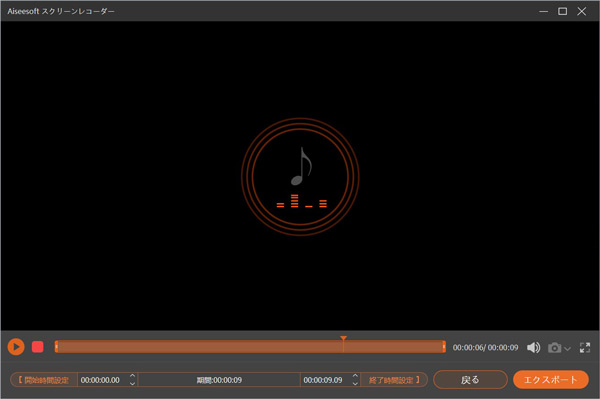Increase the start time with the up arrow
600x399 pixels.
(132, 376)
